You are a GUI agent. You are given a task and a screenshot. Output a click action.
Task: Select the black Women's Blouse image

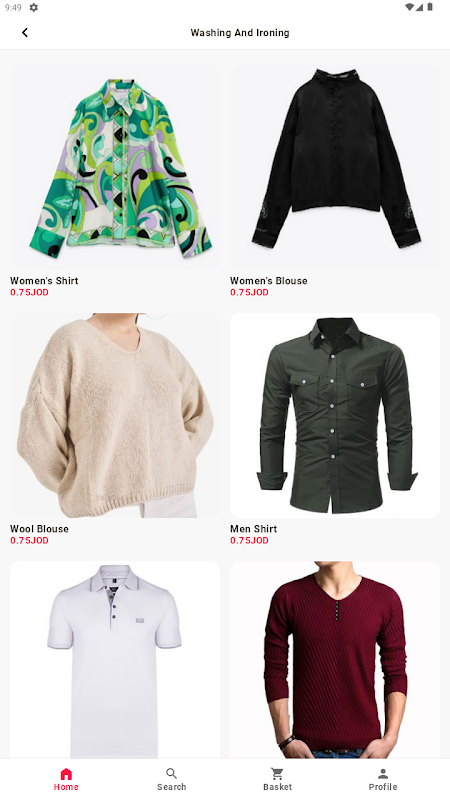point(335,167)
